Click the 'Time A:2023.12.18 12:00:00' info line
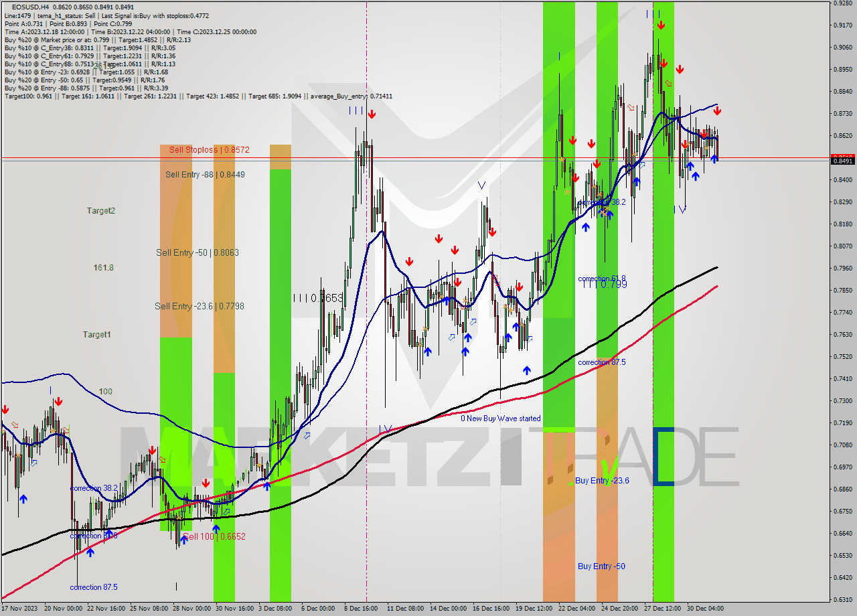 pos(131,31)
